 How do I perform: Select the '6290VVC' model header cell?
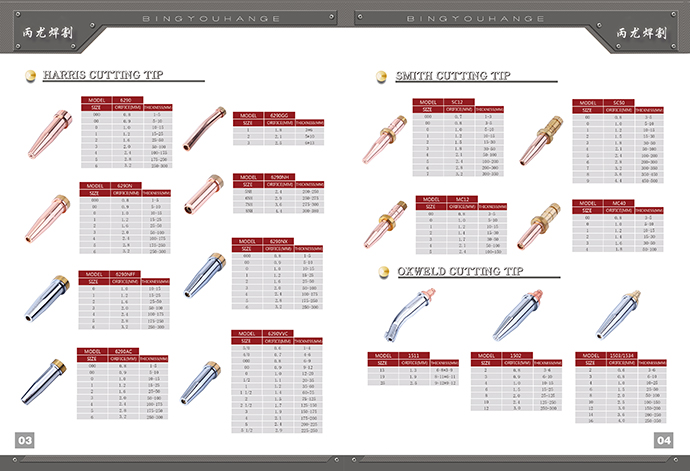[278, 333]
